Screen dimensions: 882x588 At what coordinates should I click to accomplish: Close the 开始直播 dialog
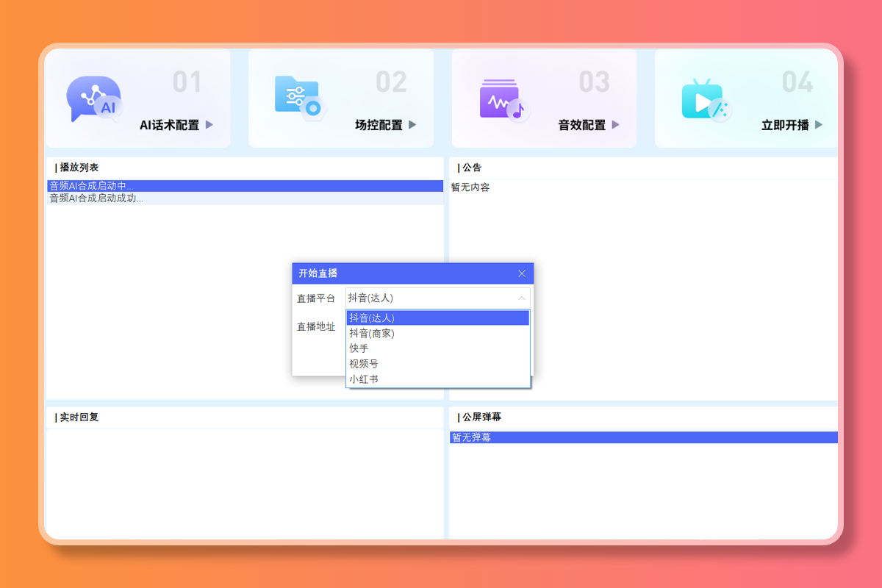(x=522, y=273)
